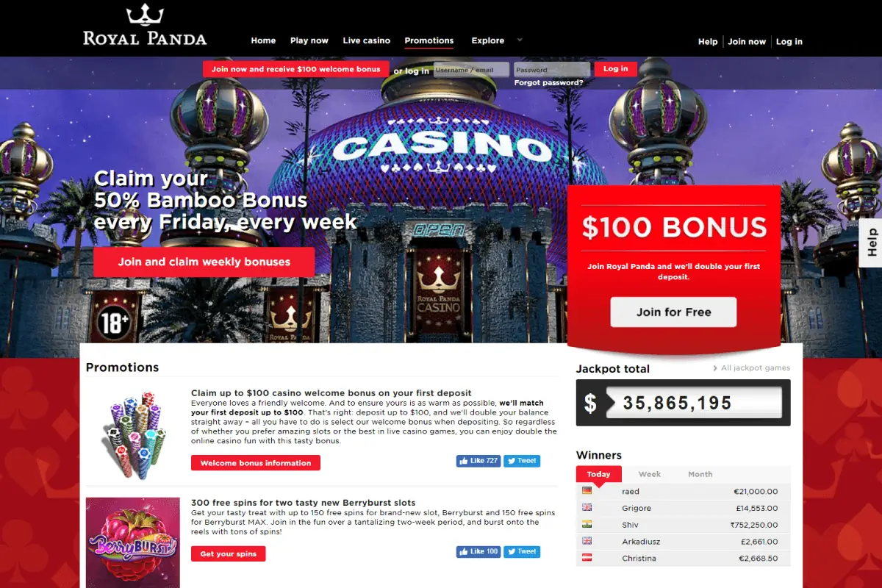The height and width of the screenshot is (588, 882).
Task: Click the Join for Free button
Action: [673, 312]
